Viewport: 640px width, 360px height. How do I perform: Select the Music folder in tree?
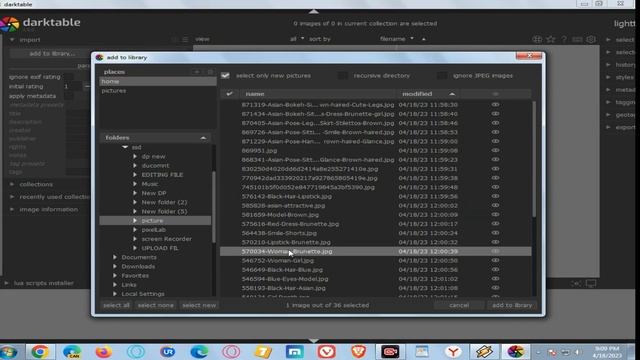point(150,184)
